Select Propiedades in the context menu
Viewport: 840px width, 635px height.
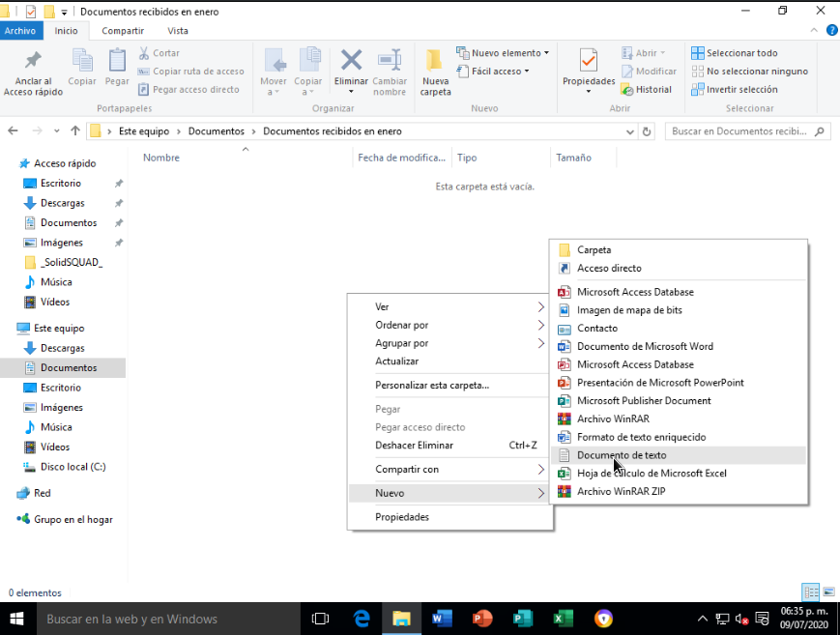(401, 517)
